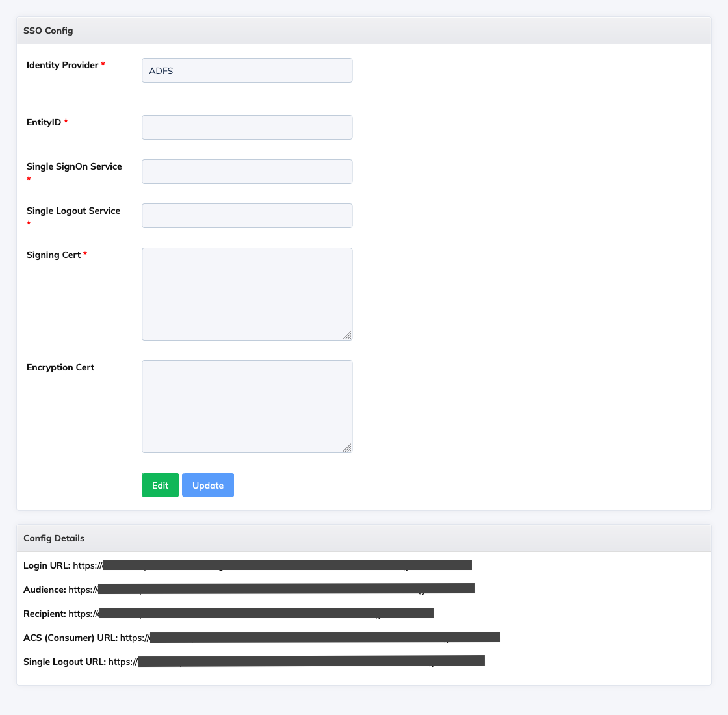Select the ACS (Consumer) URL value
The image size is (728, 715).
tap(310, 638)
